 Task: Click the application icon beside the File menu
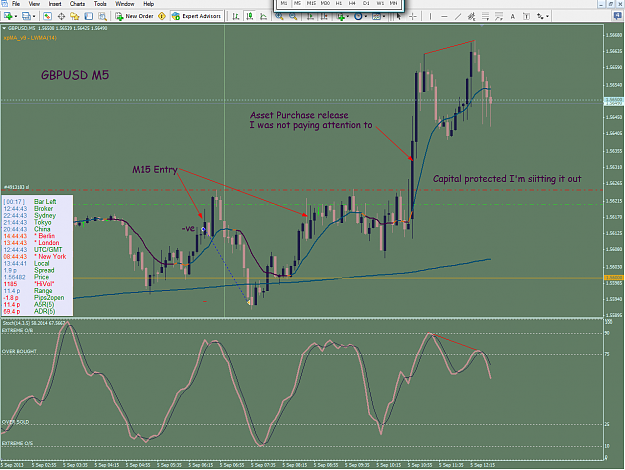[4, 4]
